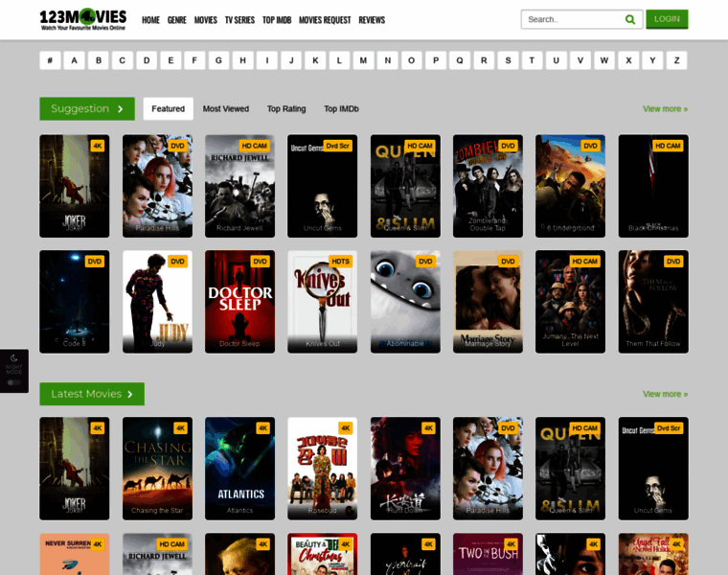The image size is (728, 575).
Task: Open Two in the Bush poster
Action: (x=488, y=554)
